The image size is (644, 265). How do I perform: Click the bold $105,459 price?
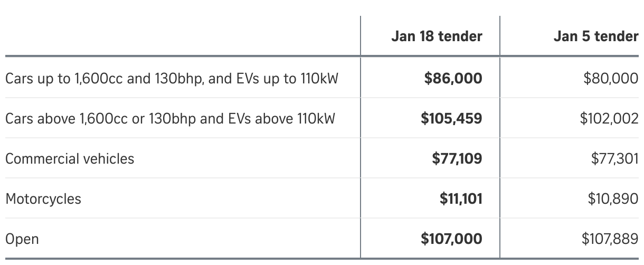tap(451, 118)
